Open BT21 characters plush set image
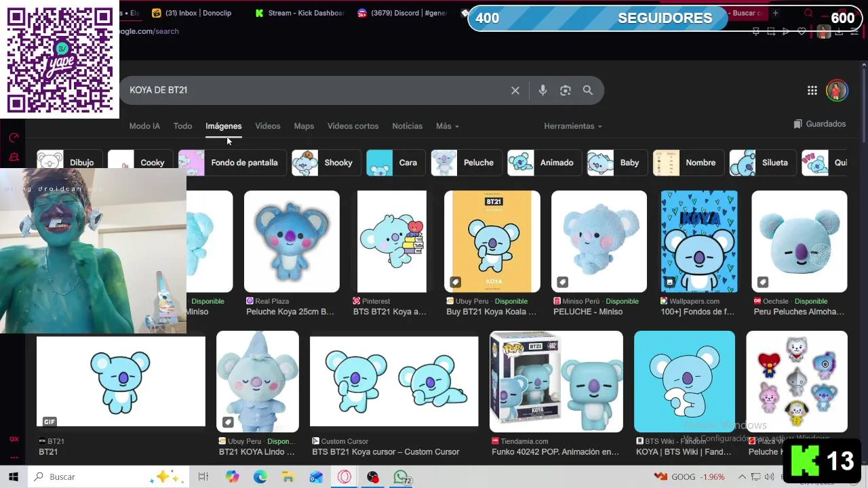868x488 pixels. click(797, 382)
